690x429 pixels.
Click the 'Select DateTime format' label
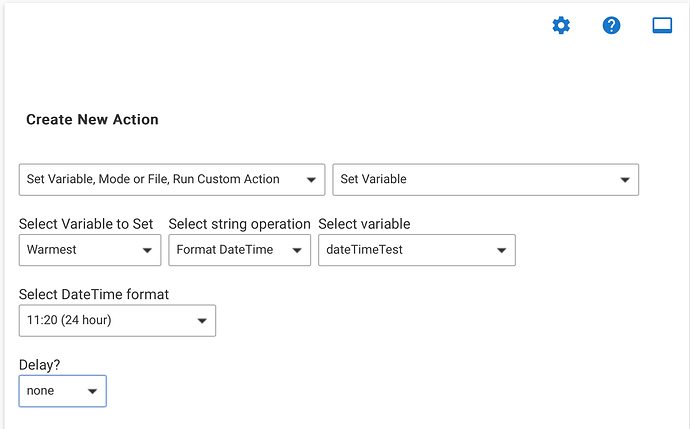coord(94,294)
